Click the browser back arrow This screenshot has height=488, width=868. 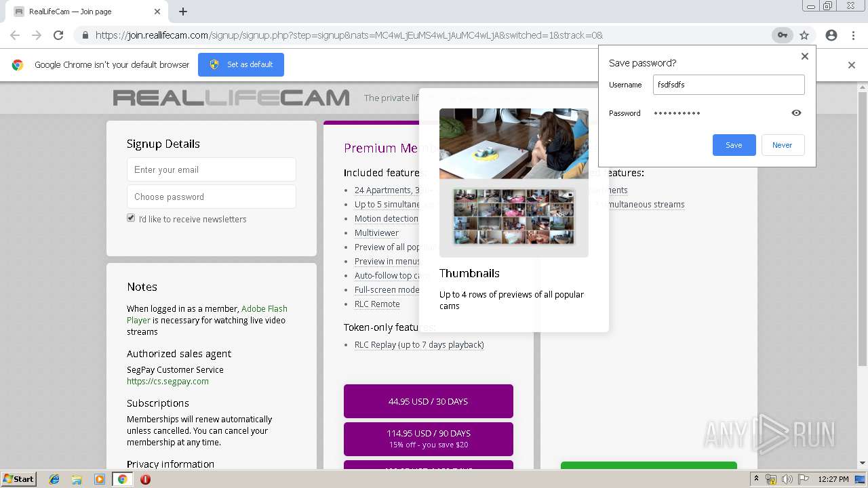pos(15,35)
